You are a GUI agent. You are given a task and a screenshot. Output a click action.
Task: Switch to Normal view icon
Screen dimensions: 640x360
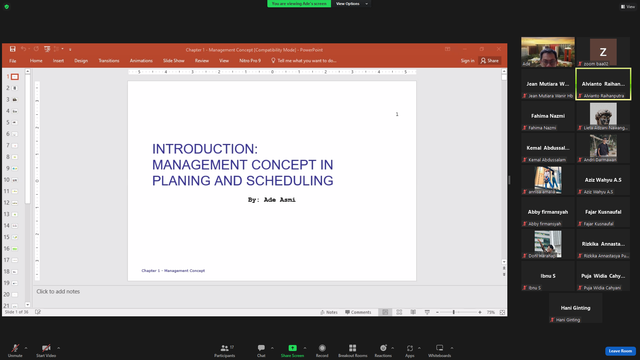click(x=385, y=312)
